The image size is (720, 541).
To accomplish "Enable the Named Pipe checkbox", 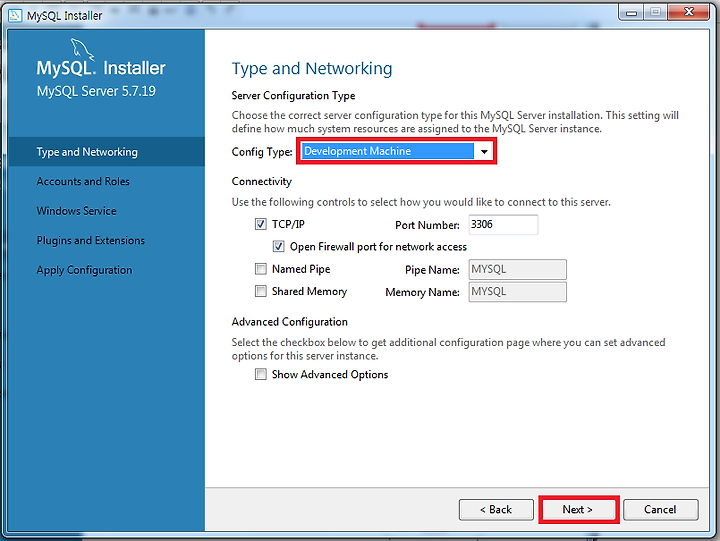I will coord(260,269).
